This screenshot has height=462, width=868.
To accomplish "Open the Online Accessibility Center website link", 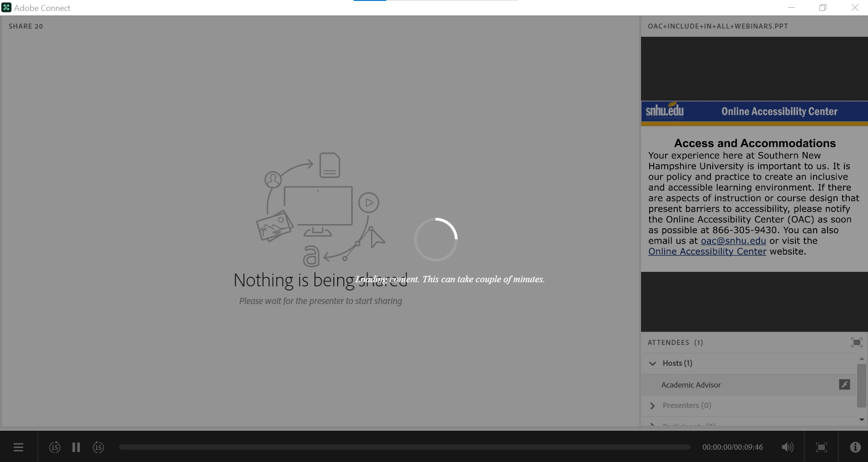I will pos(707,251).
